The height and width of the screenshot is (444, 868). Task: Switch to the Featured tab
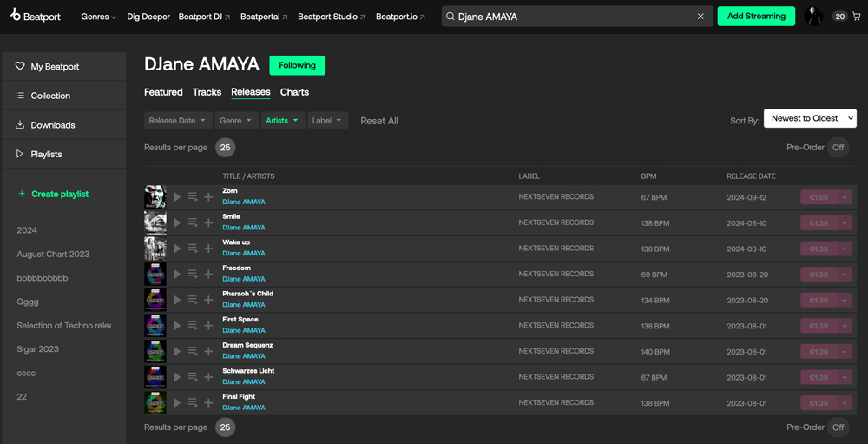163,92
